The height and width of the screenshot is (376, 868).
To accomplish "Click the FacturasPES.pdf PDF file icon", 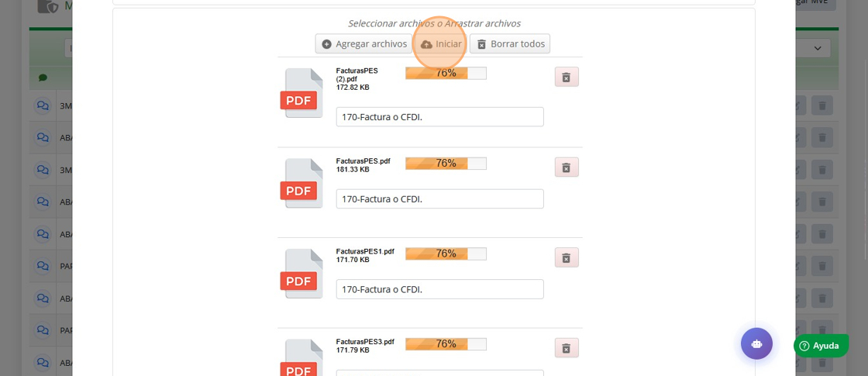I will [301, 184].
